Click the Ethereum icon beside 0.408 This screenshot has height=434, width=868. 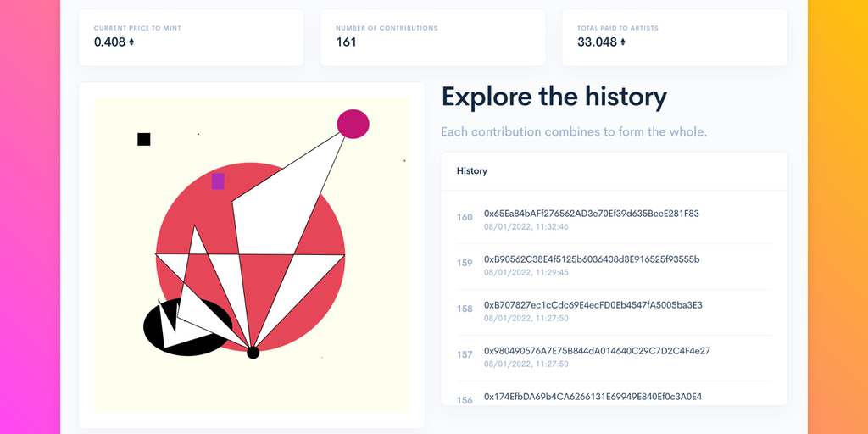[131, 42]
